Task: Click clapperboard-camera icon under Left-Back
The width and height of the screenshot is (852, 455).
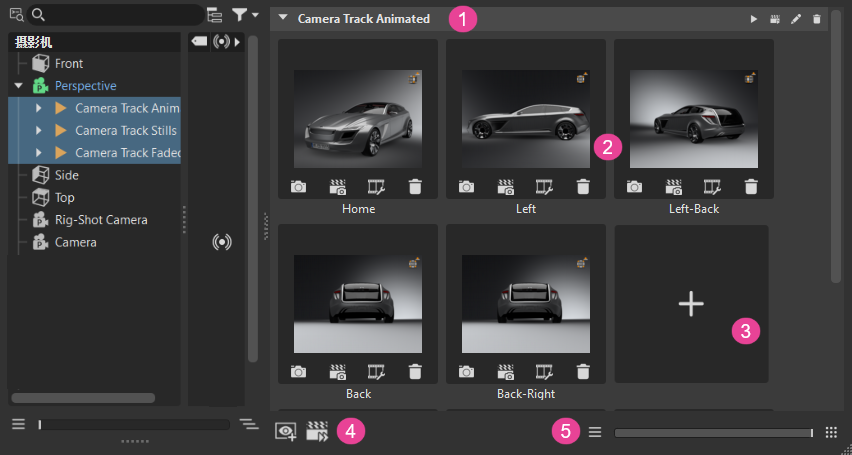Action: point(673,187)
